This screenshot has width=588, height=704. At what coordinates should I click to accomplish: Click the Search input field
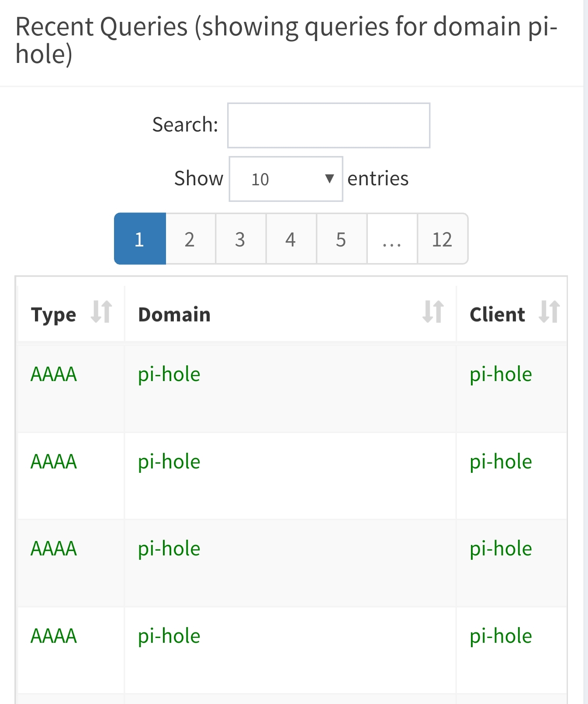point(329,125)
